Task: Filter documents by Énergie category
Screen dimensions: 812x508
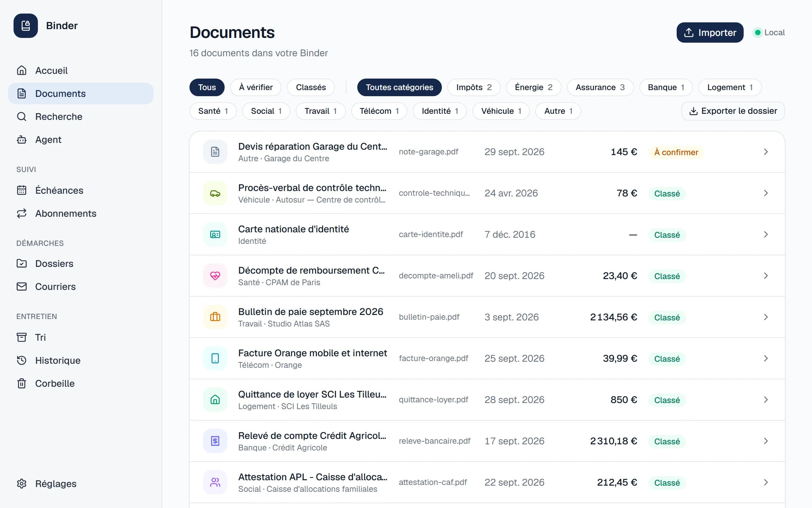Action: (534, 87)
